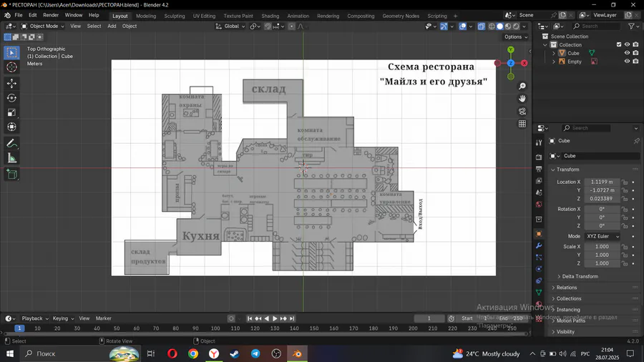The height and width of the screenshot is (362, 644).
Task: Click frame 100 on the timeline
Action: pyautogui.click(x=215, y=328)
